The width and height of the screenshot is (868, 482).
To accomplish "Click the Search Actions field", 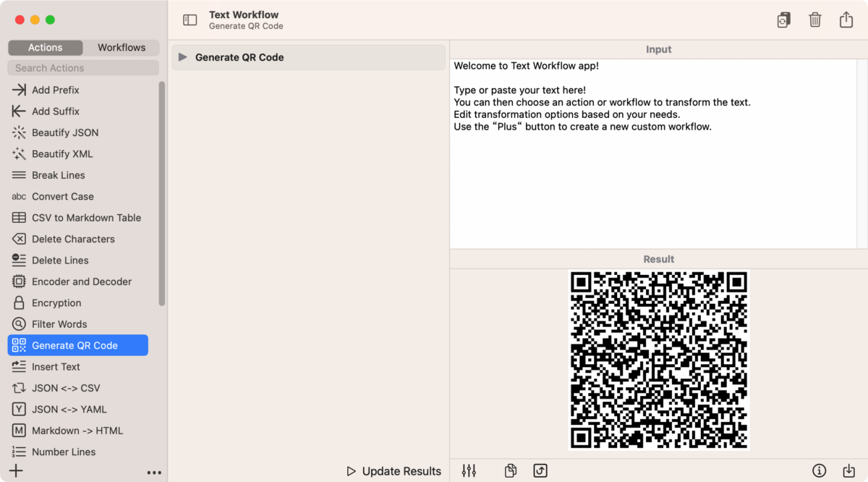I will tap(83, 68).
